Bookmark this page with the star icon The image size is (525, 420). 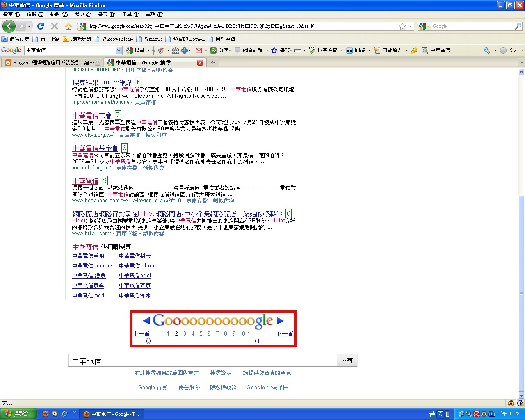click(x=402, y=26)
